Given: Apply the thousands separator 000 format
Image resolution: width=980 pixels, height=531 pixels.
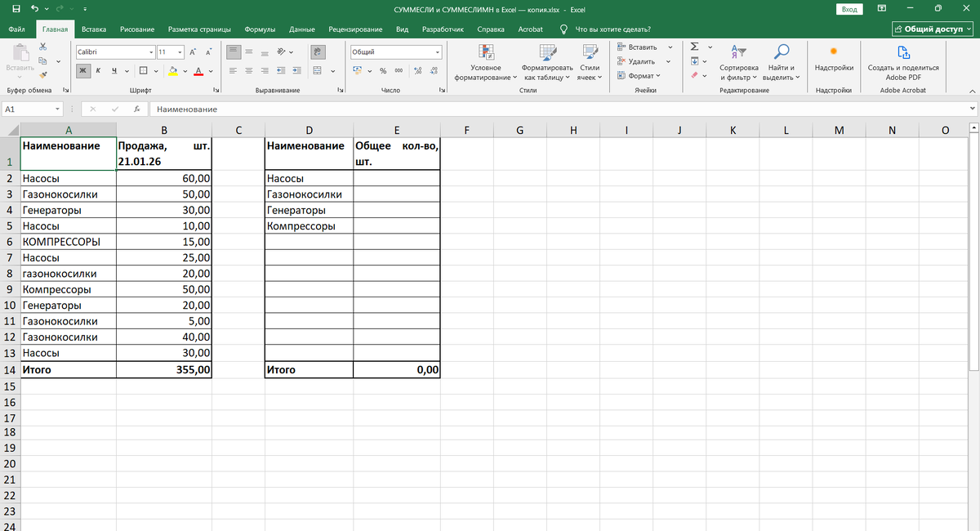Looking at the screenshot, I should pyautogui.click(x=399, y=70).
